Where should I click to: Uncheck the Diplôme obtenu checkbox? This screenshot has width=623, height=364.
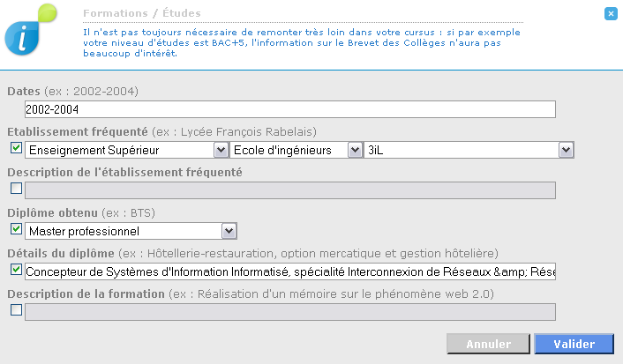(x=16, y=229)
